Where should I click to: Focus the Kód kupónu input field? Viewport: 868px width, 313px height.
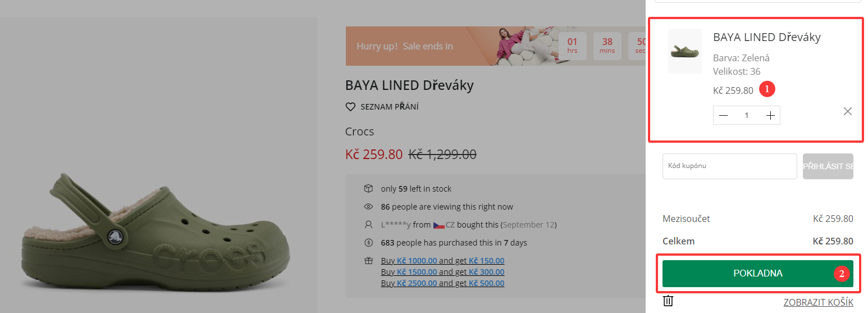point(729,166)
